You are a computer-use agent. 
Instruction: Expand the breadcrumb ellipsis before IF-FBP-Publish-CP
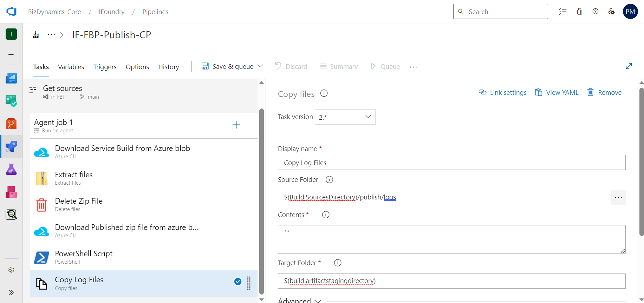click(x=51, y=35)
